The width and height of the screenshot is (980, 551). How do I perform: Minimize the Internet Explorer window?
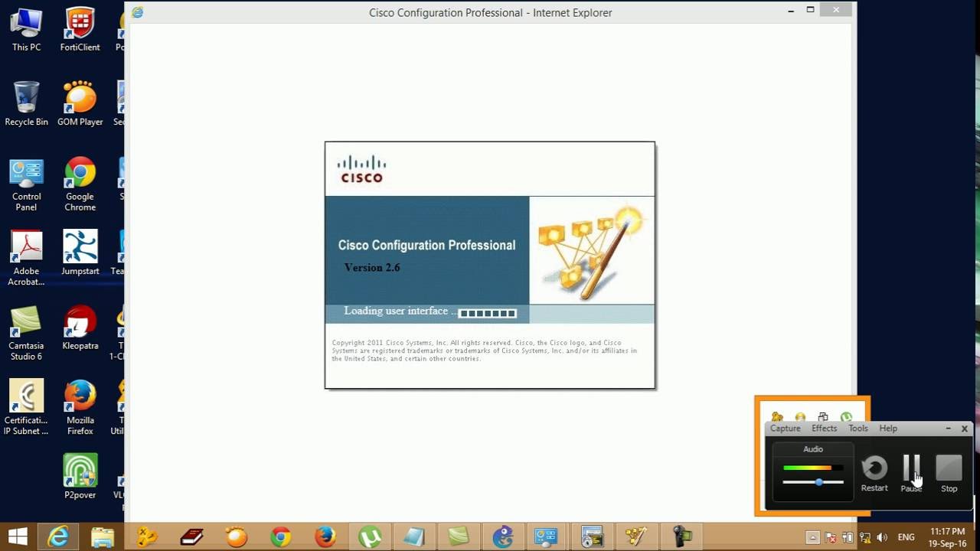[x=792, y=10]
